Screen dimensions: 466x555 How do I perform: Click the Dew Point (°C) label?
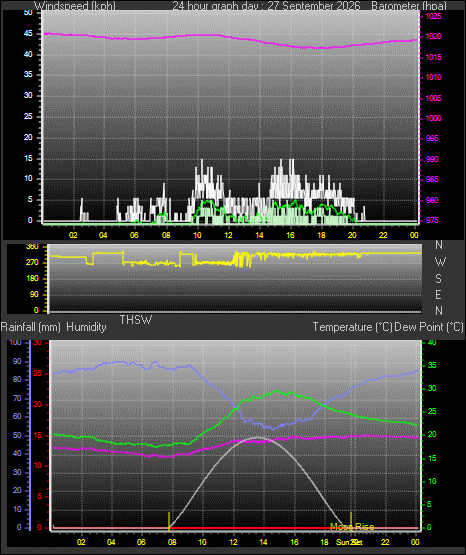428,327
